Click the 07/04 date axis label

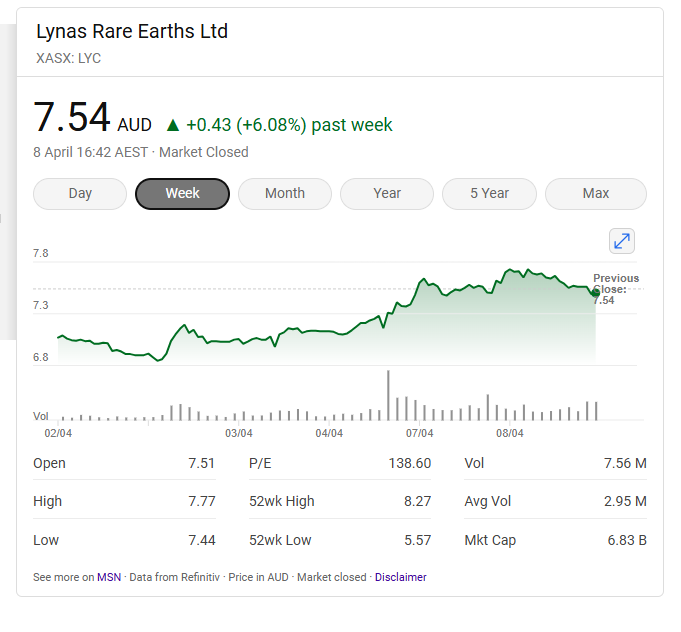coord(419,433)
